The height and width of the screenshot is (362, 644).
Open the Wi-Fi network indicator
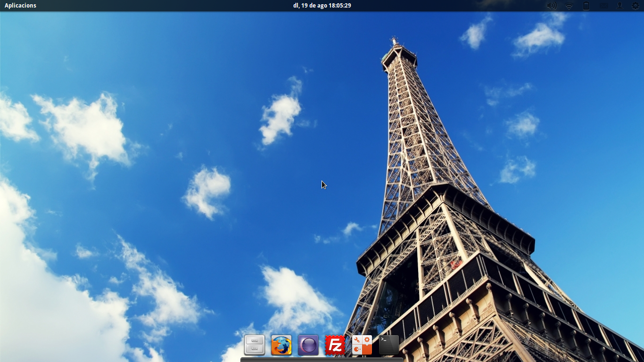[x=569, y=6]
